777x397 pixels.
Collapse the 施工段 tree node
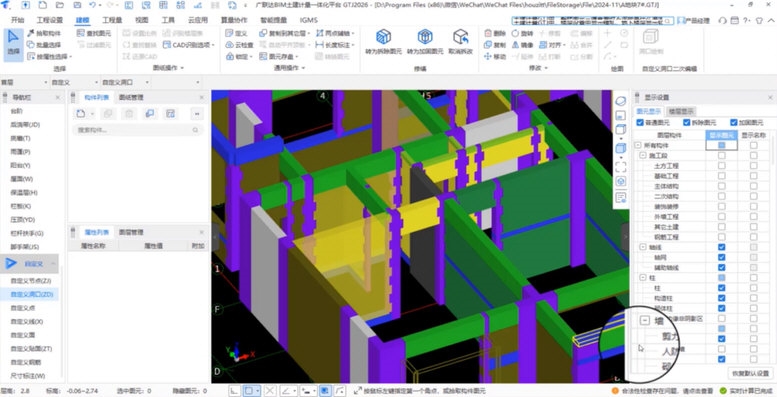point(643,156)
